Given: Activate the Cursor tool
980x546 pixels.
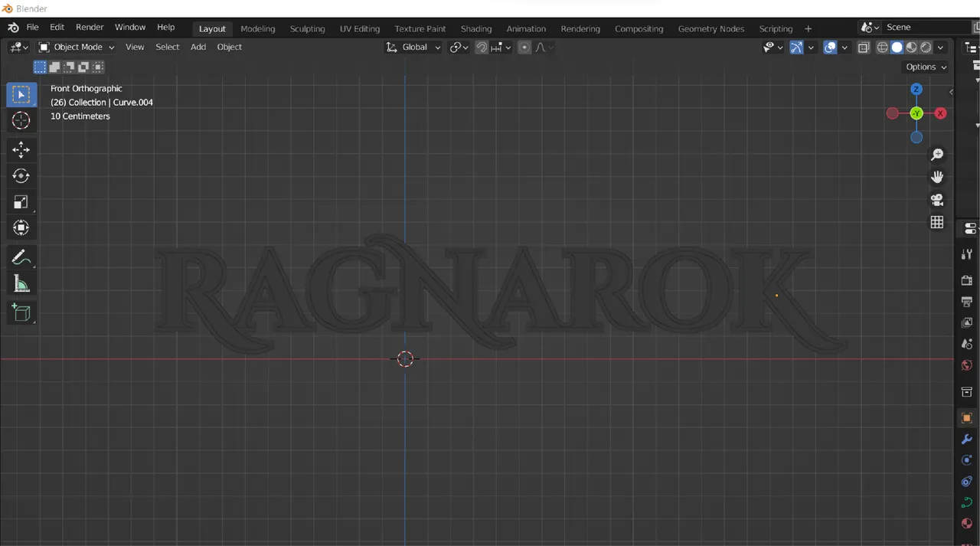Looking at the screenshot, I should pyautogui.click(x=21, y=121).
